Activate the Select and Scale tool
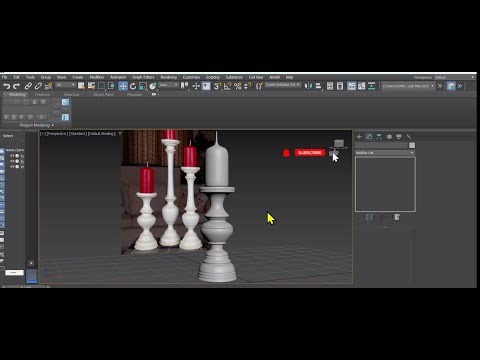 [x=143, y=86]
